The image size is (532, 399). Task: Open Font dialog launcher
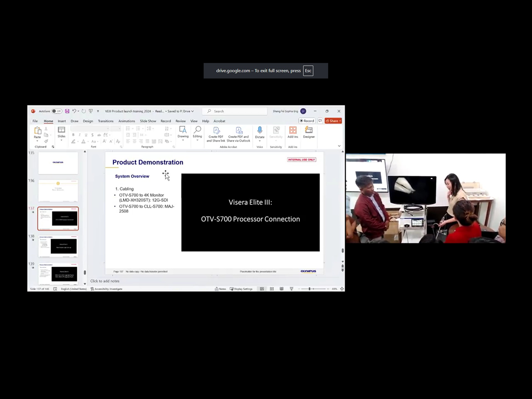[x=121, y=147]
